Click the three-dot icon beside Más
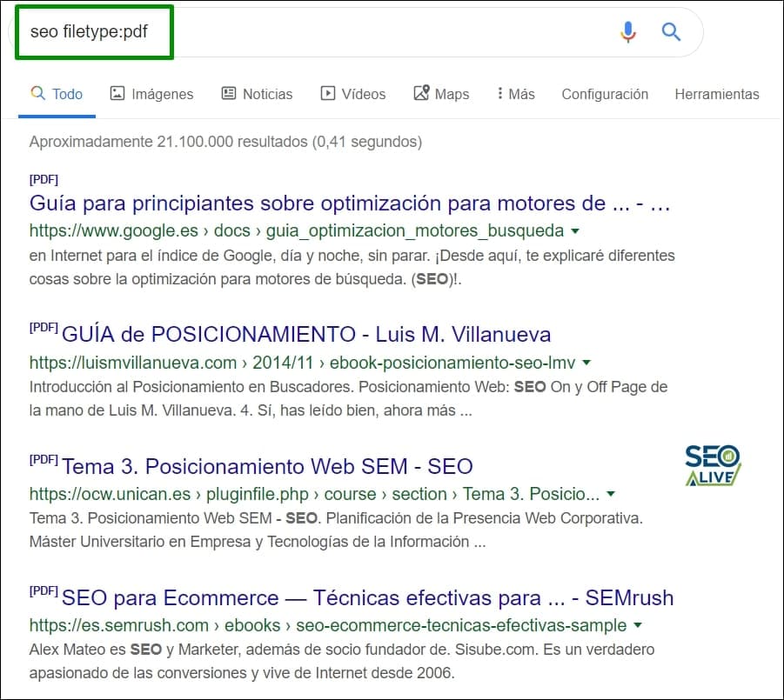The height and width of the screenshot is (700, 784). tap(500, 93)
